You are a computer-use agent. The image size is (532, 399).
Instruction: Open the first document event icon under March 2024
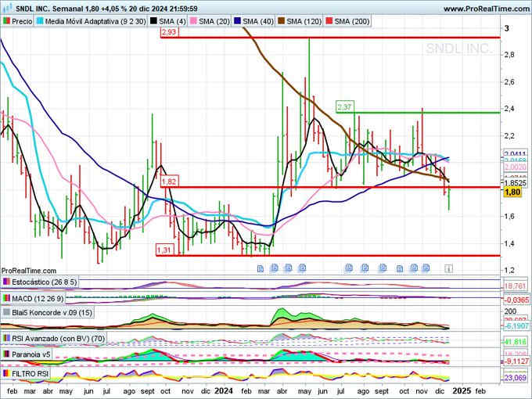pyautogui.click(x=261, y=269)
